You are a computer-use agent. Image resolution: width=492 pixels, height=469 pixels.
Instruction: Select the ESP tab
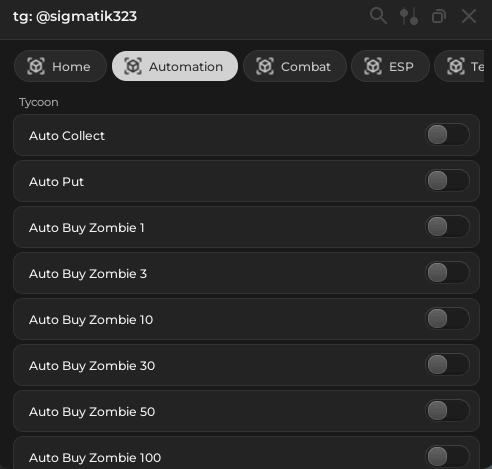coord(390,66)
